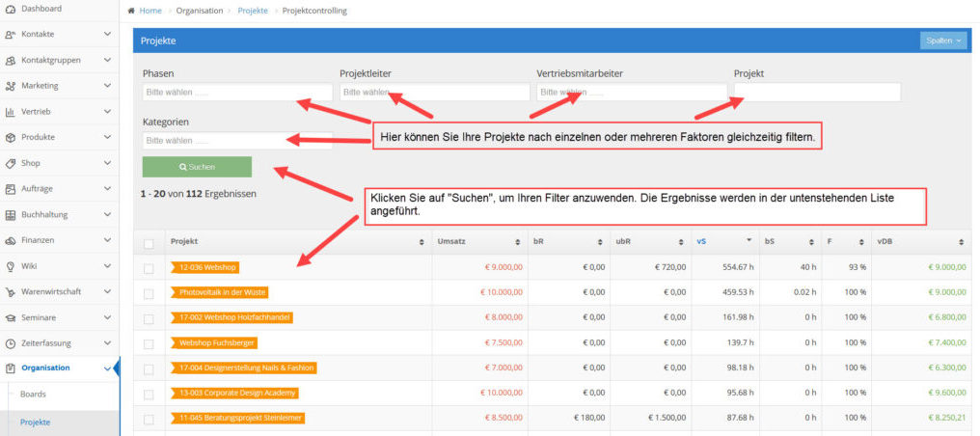Open the Phasen selection field
980x436 pixels.
tap(237, 92)
